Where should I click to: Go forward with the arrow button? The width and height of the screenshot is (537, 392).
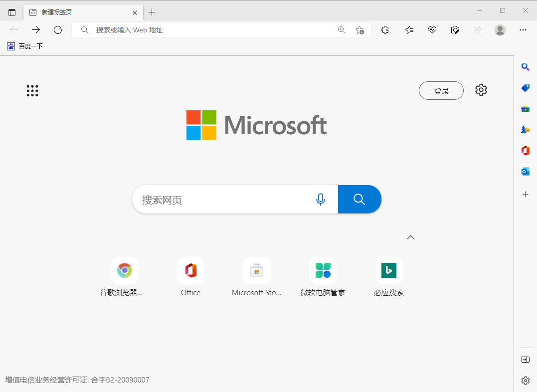pos(35,30)
